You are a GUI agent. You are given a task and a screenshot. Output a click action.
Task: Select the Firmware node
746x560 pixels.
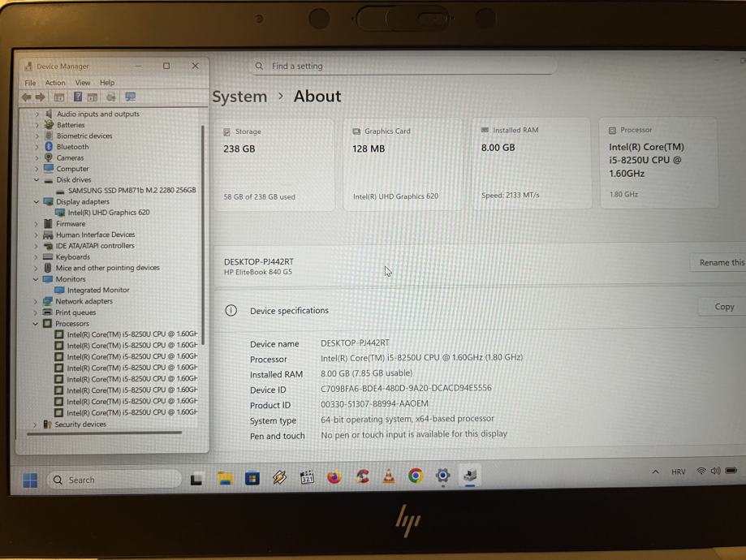pyautogui.click(x=71, y=224)
